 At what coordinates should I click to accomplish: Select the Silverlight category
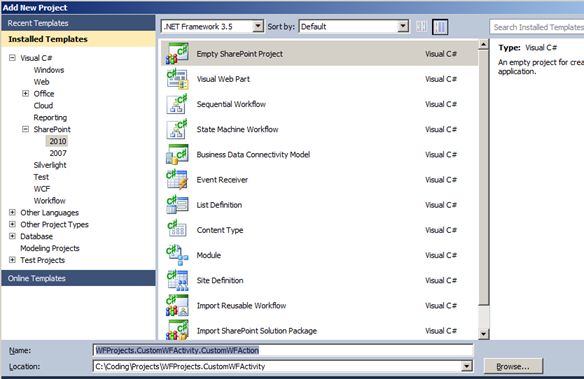(x=50, y=165)
